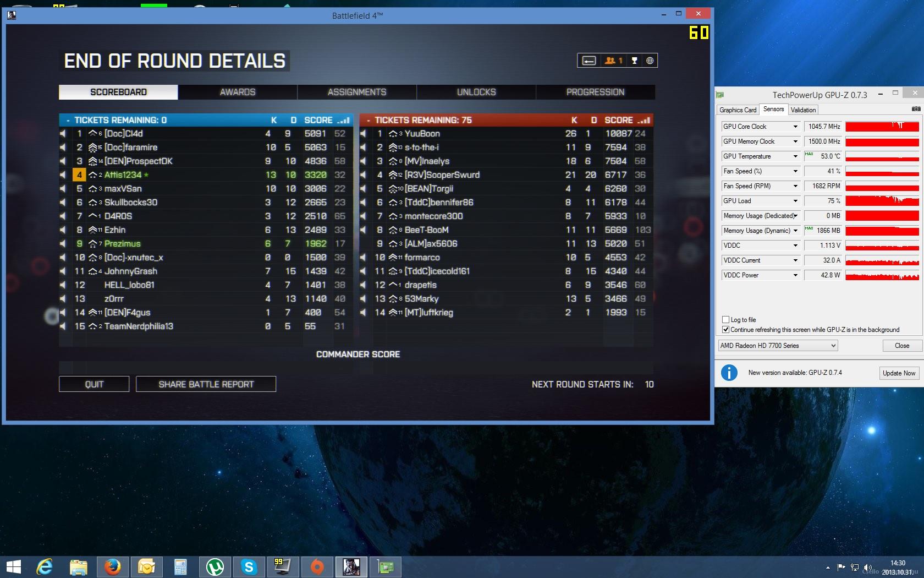924x578 pixels.
Task: Switch to GPU-Z taskbar icon
Action: click(x=386, y=567)
